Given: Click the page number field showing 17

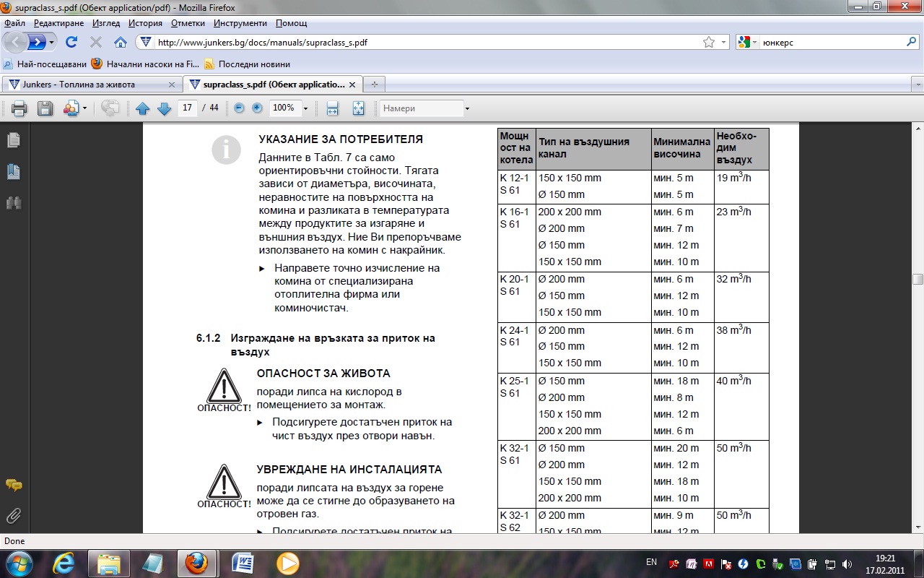Looking at the screenshot, I should click(x=187, y=108).
